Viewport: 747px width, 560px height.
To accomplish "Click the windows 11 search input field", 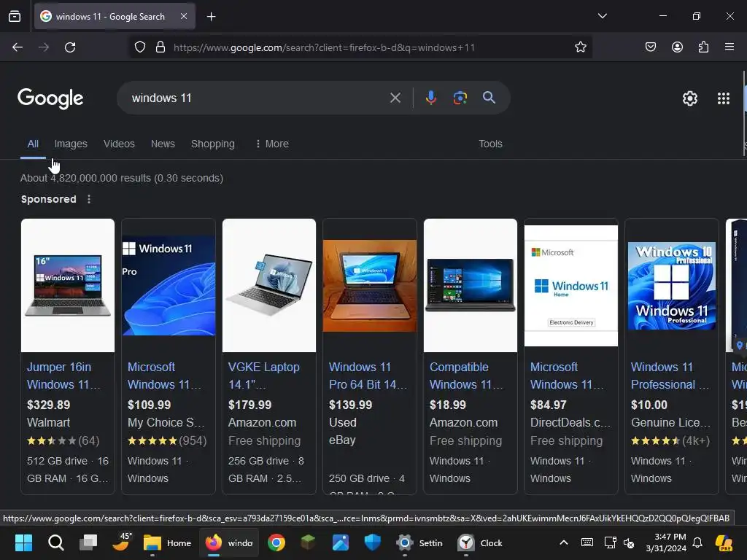I will coord(258,98).
